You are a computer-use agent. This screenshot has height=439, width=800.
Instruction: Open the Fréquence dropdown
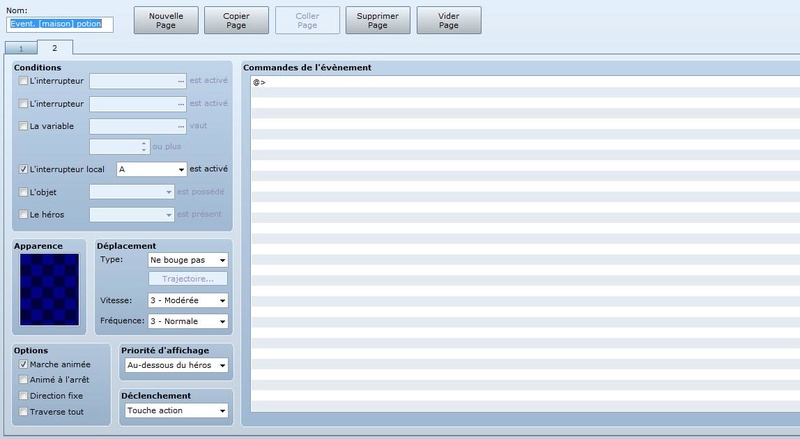[x=188, y=321]
